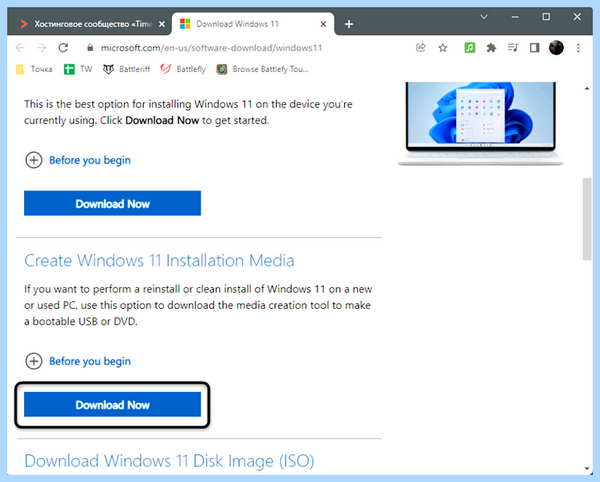This screenshot has width=600, height=482.
Task: Click the padlock site info icon
Action: [x=90, y=48]
